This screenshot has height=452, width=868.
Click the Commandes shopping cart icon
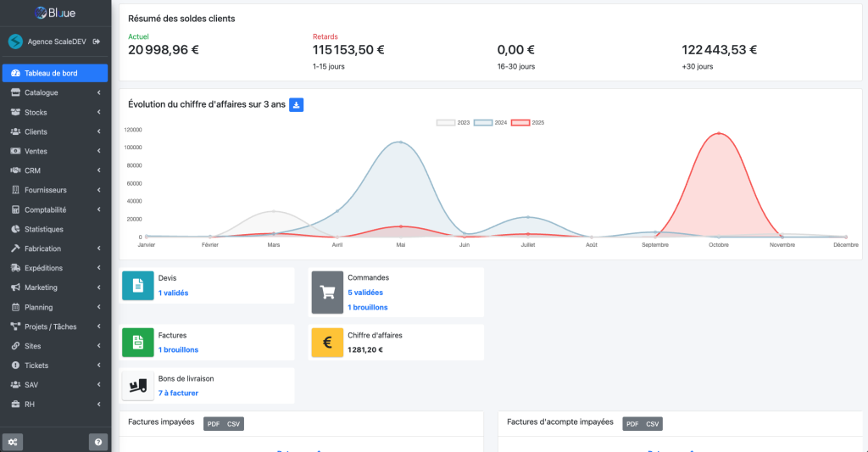[x=327, y=292]
